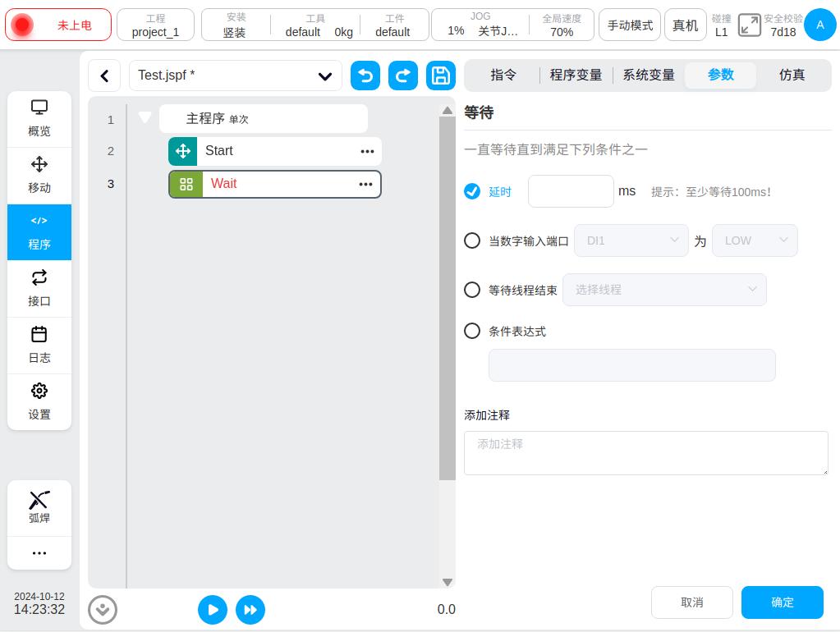840x632 pixels.
Task: Click the 确定 confirm button
Action: [x=782, y=602]
